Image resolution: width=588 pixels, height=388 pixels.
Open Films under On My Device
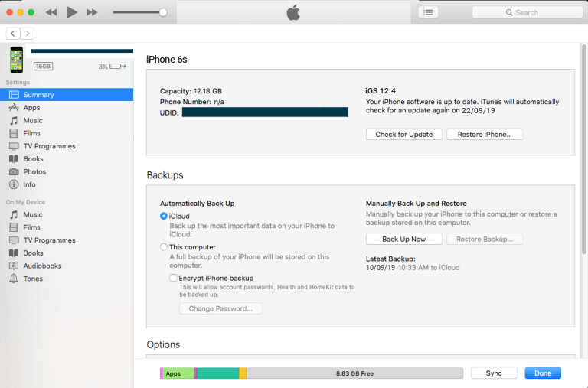[67, 227]
